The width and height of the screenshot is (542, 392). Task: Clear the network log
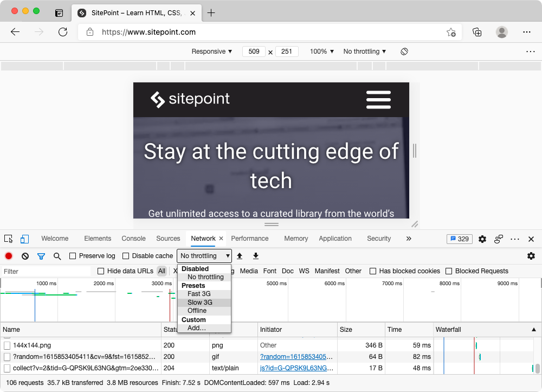(24, 255)
